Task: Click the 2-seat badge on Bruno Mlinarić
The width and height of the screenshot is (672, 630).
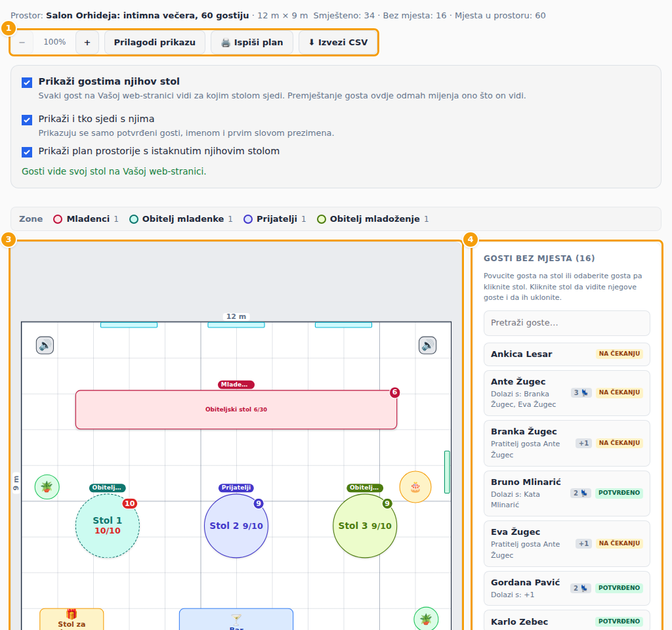Action: pos(581,493)
